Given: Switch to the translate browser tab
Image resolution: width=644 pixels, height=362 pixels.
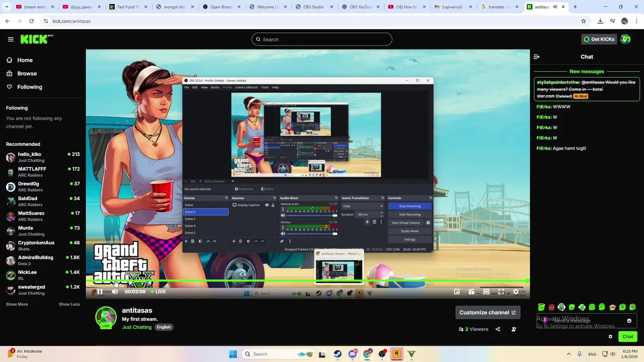Looking at the screenshot, I should tap(500, 7).
